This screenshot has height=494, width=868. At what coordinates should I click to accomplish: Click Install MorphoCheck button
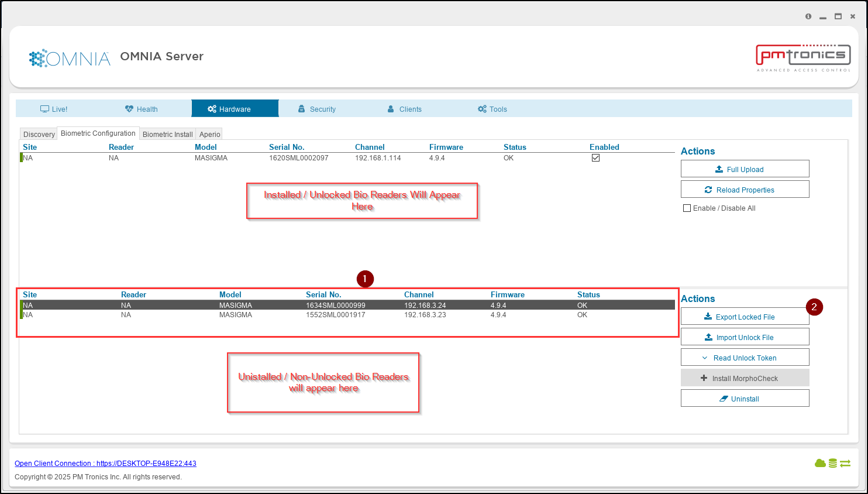click(745, 378)
